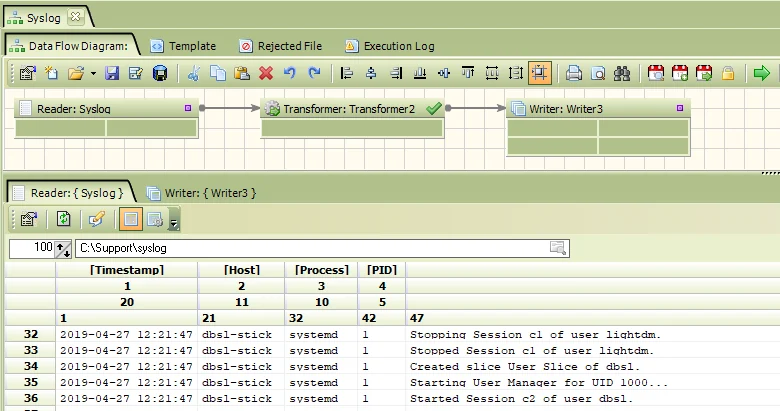Screen dimensions: 780x411
Task: Make selected objects same width
Action: [492, 74]
